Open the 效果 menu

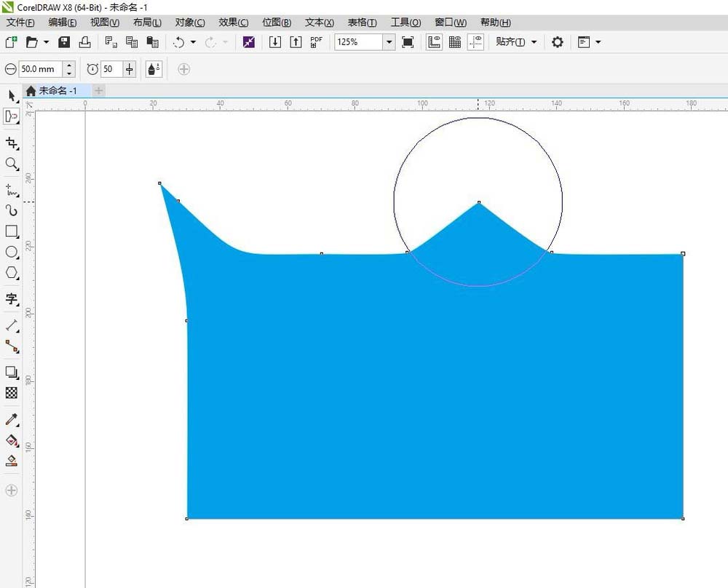point(233,23)
